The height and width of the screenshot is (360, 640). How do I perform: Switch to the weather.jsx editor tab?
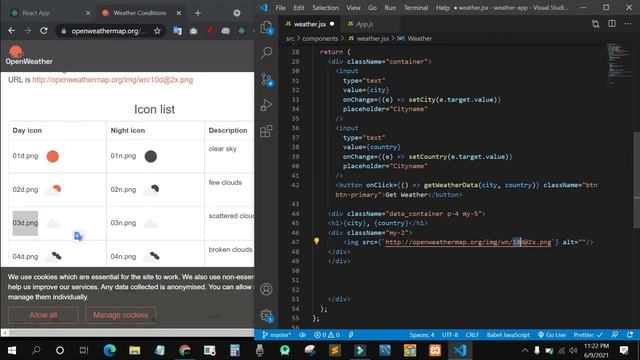point(310,24)
